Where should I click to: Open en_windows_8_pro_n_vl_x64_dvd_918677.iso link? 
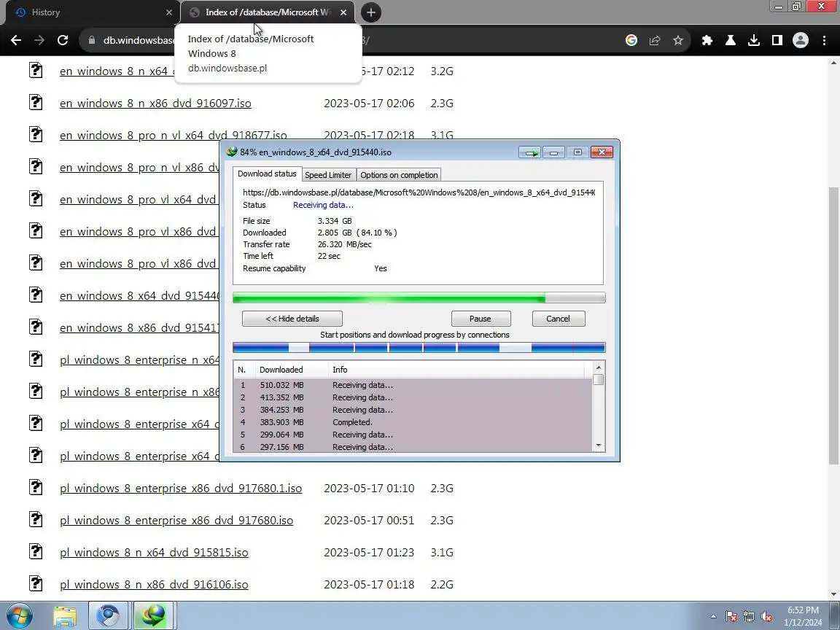(173, 135)
